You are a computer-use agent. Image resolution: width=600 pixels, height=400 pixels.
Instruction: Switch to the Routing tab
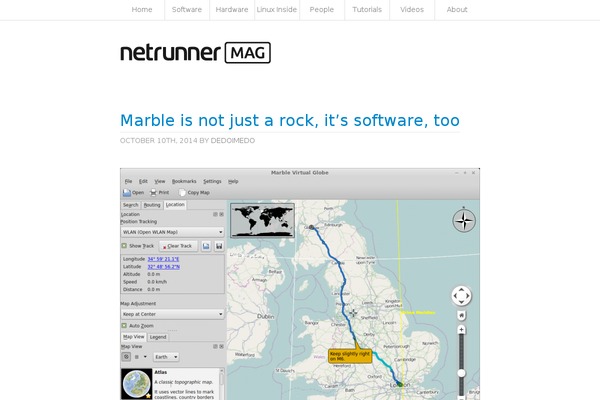pos(152,205)
